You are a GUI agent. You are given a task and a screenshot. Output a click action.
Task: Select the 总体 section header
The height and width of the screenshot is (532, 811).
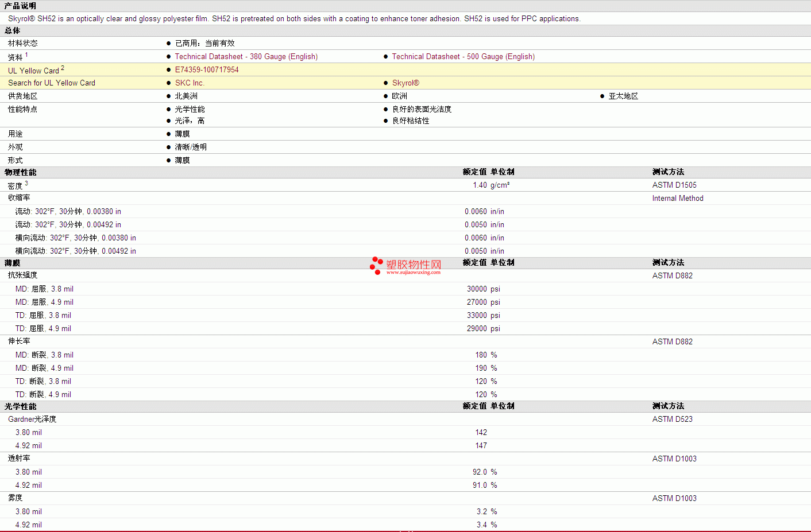12,30
